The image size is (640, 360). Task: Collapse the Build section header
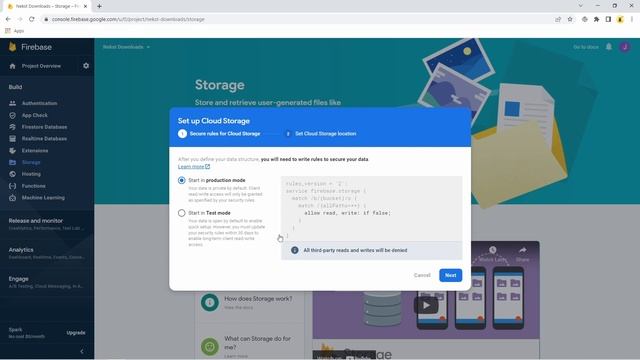tap(16, 87)
